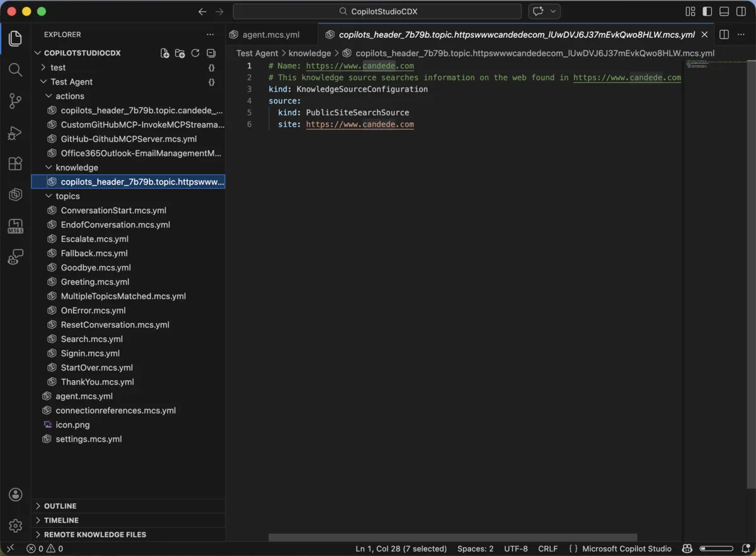Image resolution: width=756 pixels, height=556 pixels.
Task: Click the UTF-8 encoding button in the status bar
Action: point(517,548)
